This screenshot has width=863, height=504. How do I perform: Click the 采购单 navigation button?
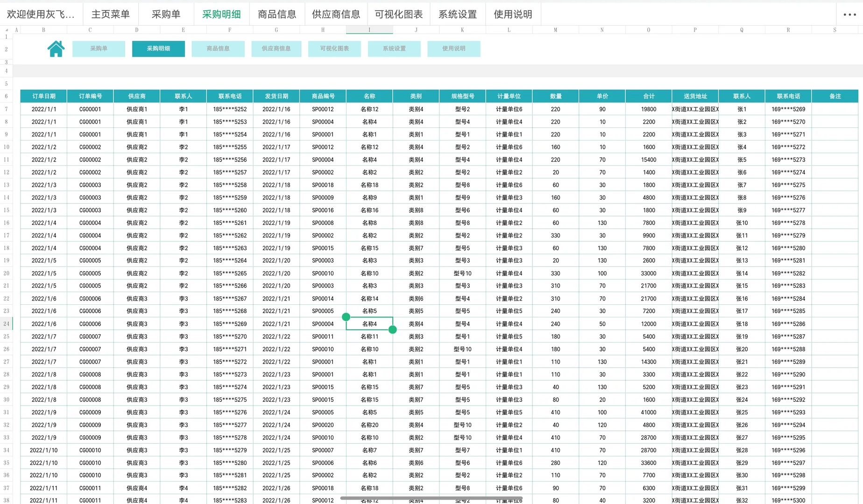click(99, 49)
